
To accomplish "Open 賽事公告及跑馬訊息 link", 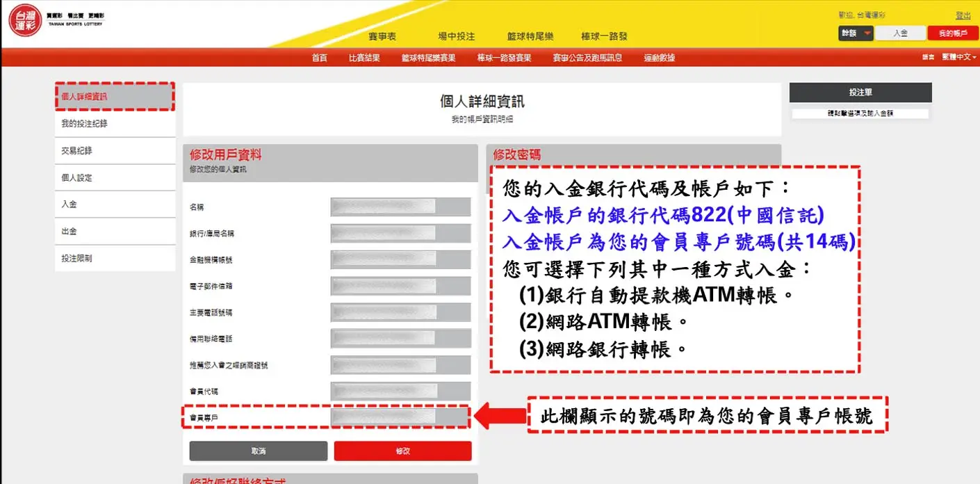I will point(587,58).
